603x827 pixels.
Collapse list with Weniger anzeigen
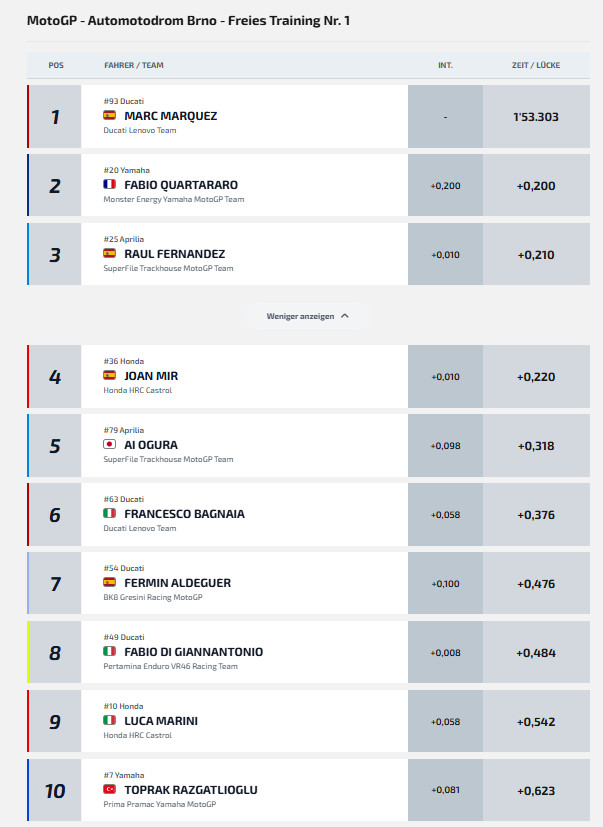308,316
